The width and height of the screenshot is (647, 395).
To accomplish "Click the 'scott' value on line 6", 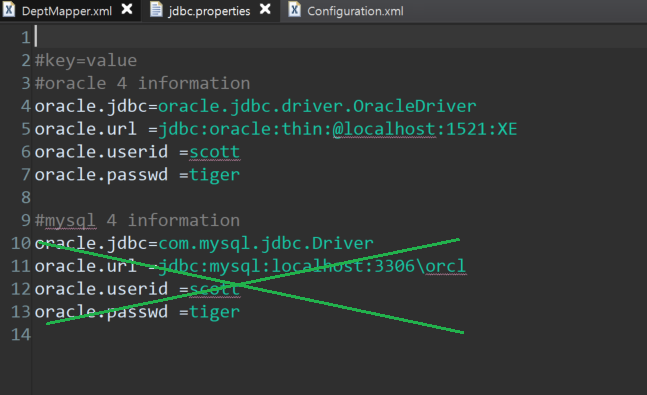I will (215, 152).
